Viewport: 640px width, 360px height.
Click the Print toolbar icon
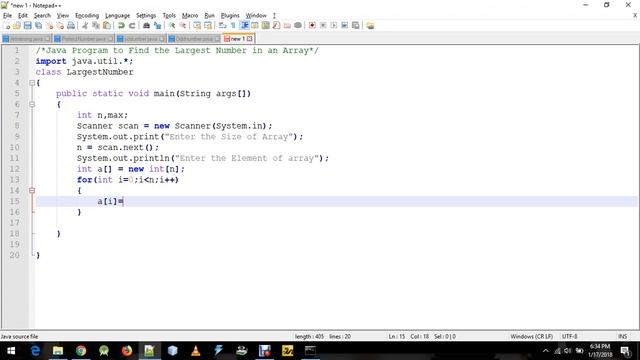click(x=71, y=26)
